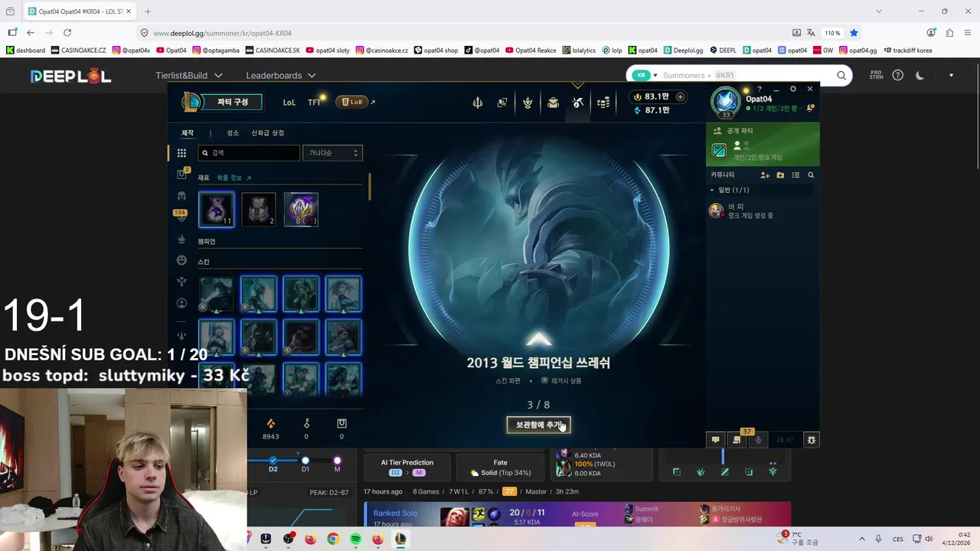Click the AI Tier Prediction card
The height and width of the screenshot is (551, 980).
(x=407, y=467)
